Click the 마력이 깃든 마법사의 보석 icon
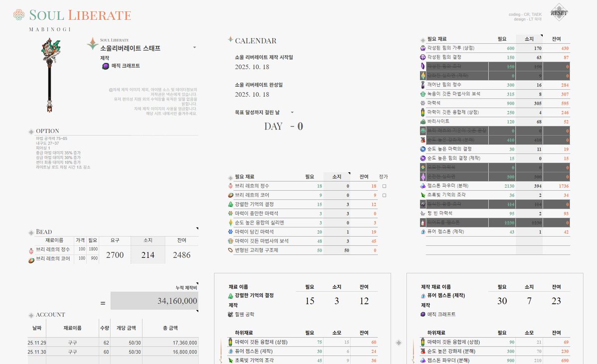 (231, 241)
